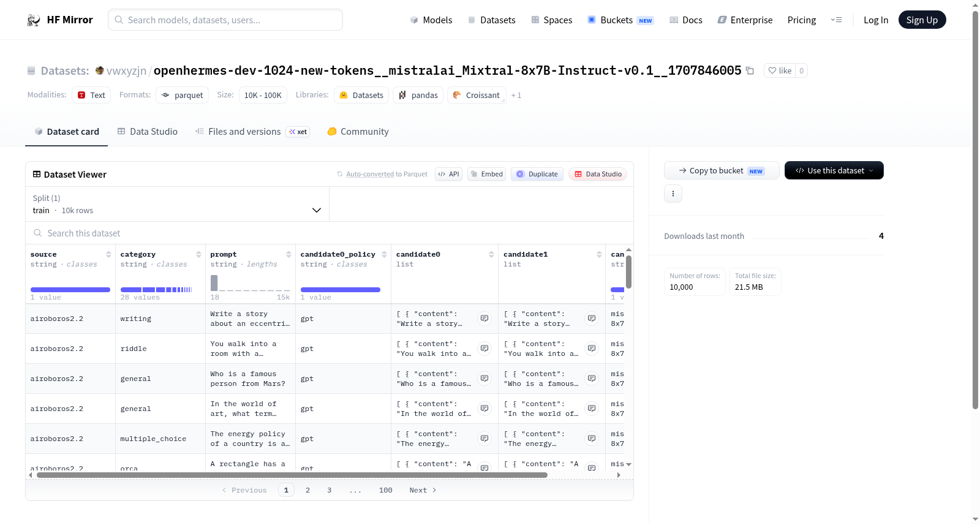Viewport: 980px width, 525px height.
Task: Filter by parquet format tag
Action: pos(183,95)
